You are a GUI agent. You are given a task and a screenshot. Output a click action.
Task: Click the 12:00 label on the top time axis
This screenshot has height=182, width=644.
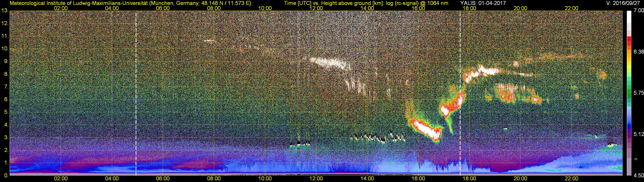(x=316, y=8)
